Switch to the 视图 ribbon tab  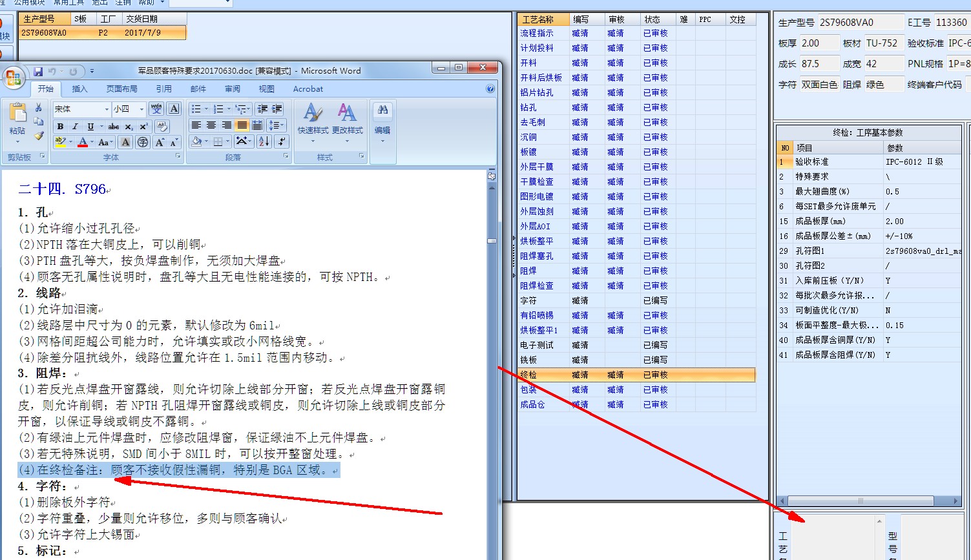pyautogui.click(x=267, y=89)
